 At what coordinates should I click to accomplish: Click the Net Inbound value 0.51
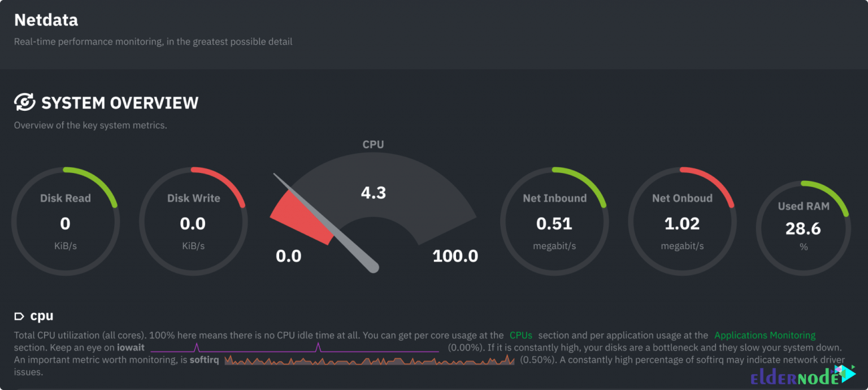point(554,224)
